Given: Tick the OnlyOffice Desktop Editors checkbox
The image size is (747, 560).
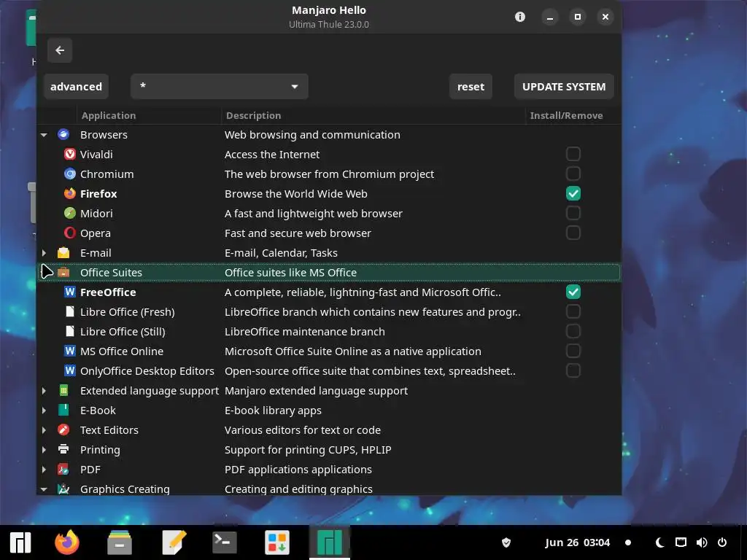Looking at the screenshot, I should coord(573,370).
